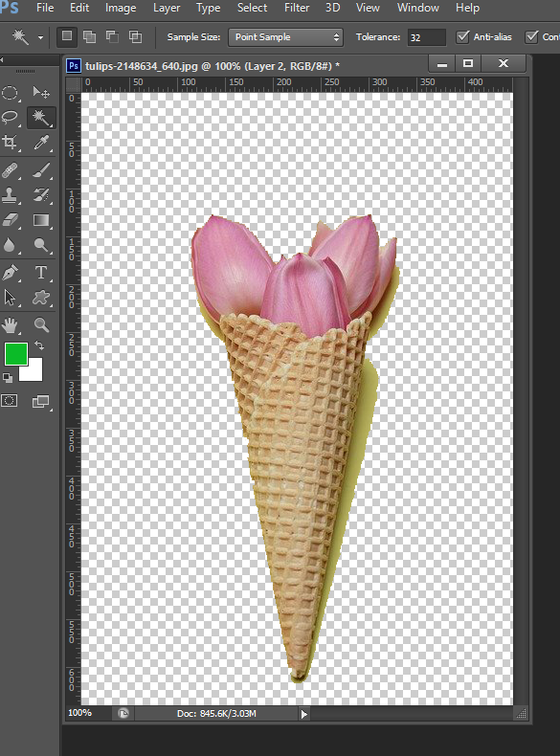The width and height of the screenshot is (560, 756).
Task: Open the Edit menu
Action: click(79, 8)
